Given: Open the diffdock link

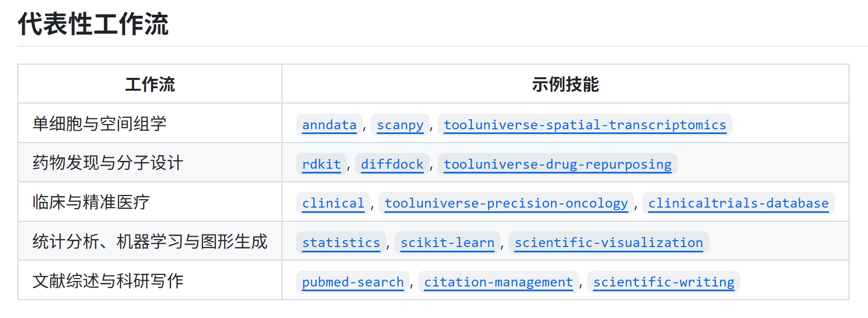Looking at the screenshot, I should (392, 165).
